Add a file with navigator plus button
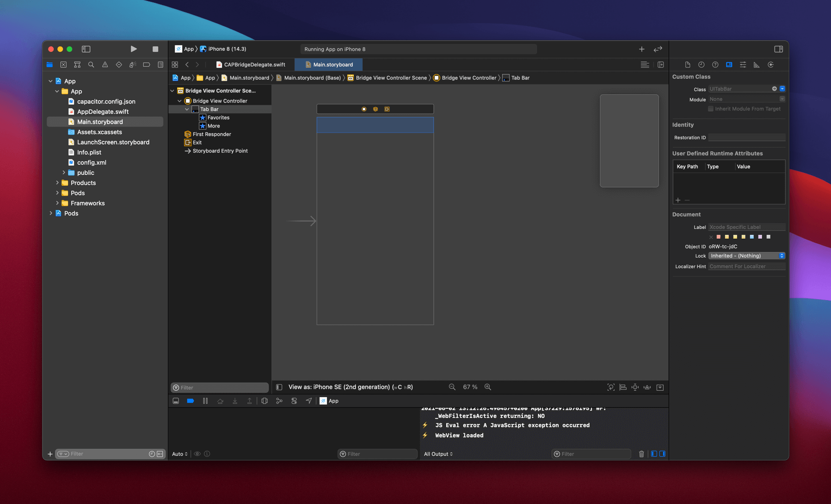 pos(50,454)
